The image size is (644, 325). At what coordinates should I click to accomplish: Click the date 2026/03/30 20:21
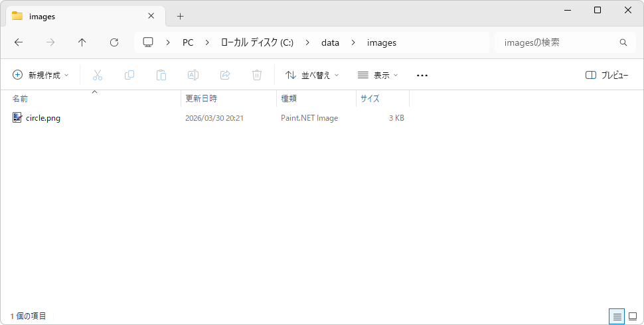(x=214, y=118)
